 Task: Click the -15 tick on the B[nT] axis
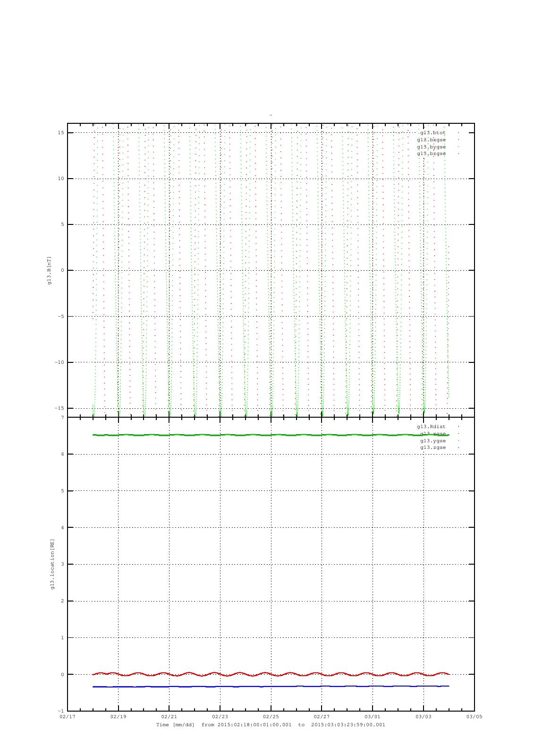point(59,408)
